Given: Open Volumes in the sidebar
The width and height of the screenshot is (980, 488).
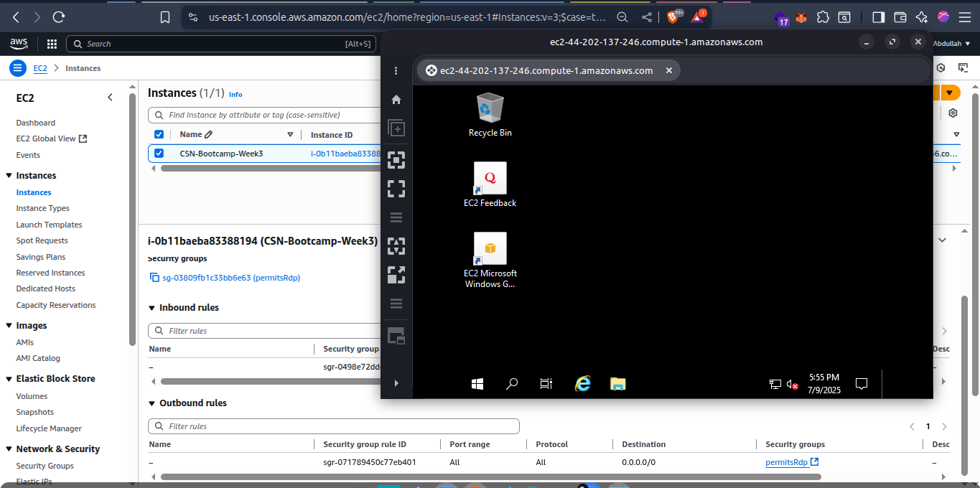Looking at the screenshot, I should 32,396.
